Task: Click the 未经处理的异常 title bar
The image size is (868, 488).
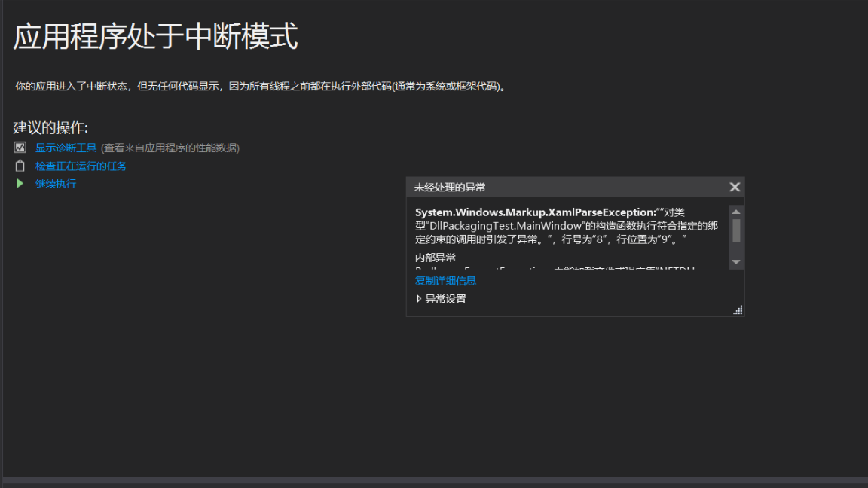Action: pos(527,187)
